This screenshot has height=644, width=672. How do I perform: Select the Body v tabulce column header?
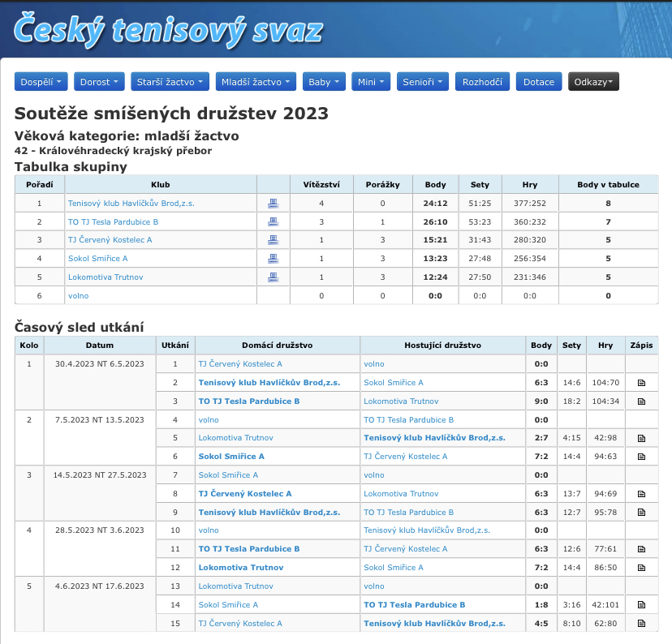(x=608, y=185)
